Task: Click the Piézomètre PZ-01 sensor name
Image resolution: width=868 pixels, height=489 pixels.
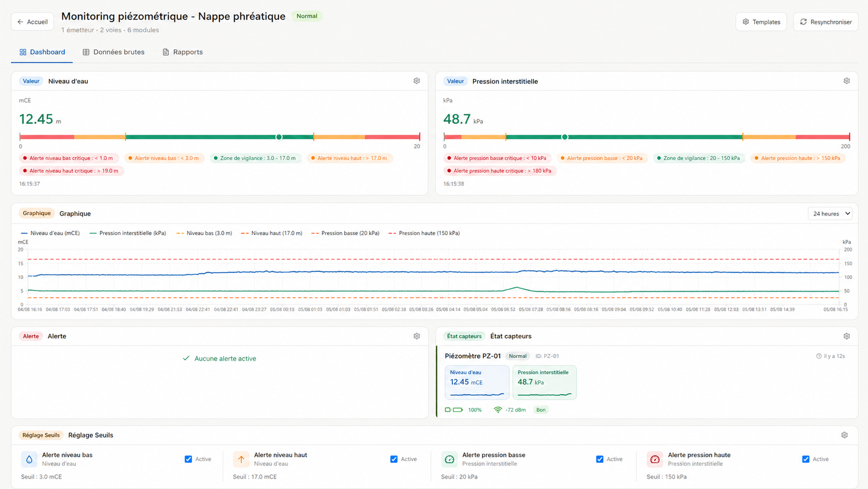Action: tap(472, 356)
